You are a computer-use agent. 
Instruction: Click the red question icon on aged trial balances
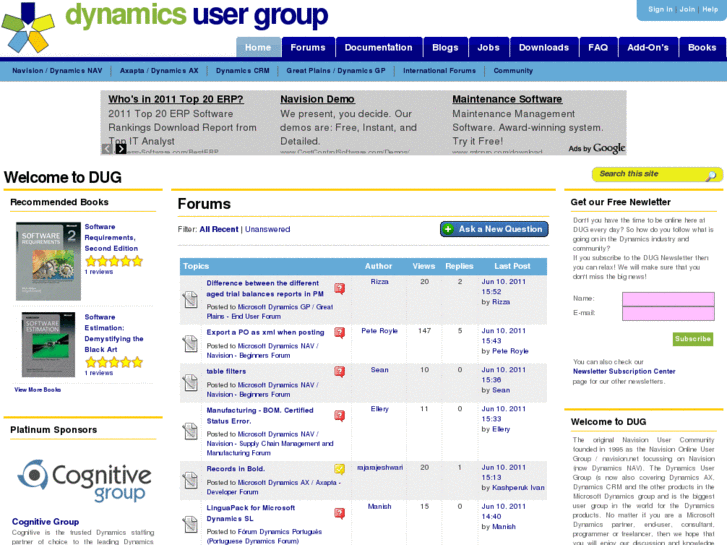(340, 289)
